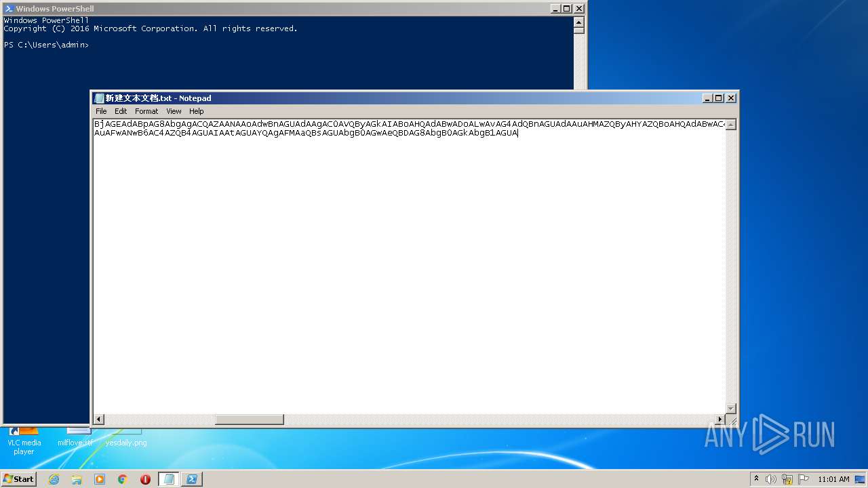Click the PowerShell title bar icon
Screen dimensions: 868x488
pyautogui.click(x=9, y=9)
